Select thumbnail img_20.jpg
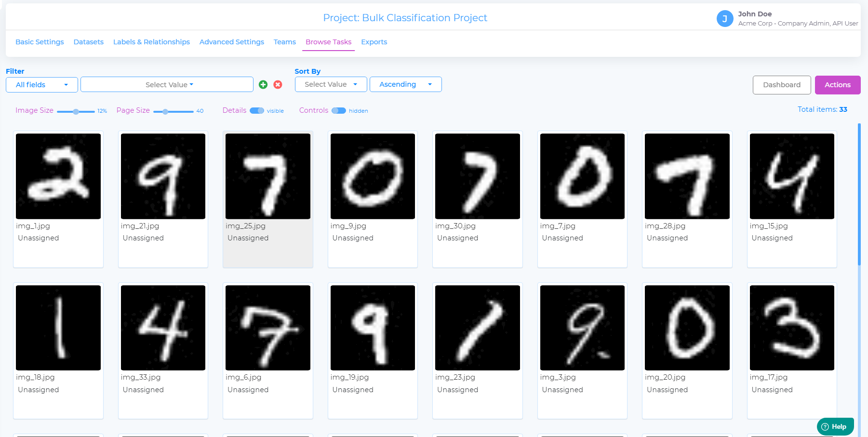 (x=687, y=328)
